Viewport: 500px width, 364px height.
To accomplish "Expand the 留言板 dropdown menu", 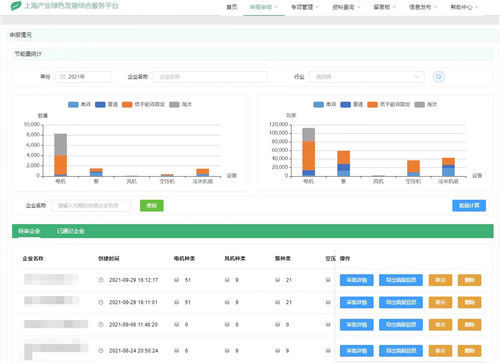I will click(x=384, y=7).
